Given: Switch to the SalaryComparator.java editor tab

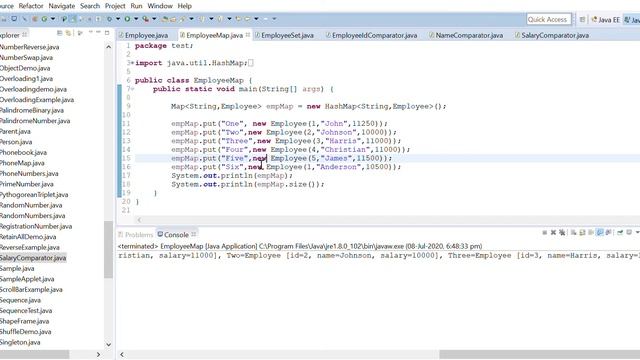Looking at the screenshot, I should [551, 36].
